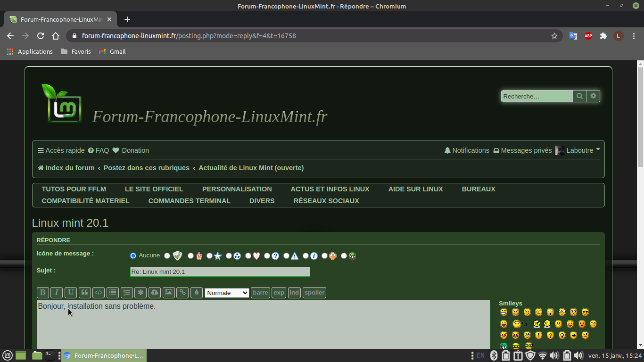Insert the question mark smiley
Image resolution: width=644 pixels, height=362 pixels.
coord(550,336)
